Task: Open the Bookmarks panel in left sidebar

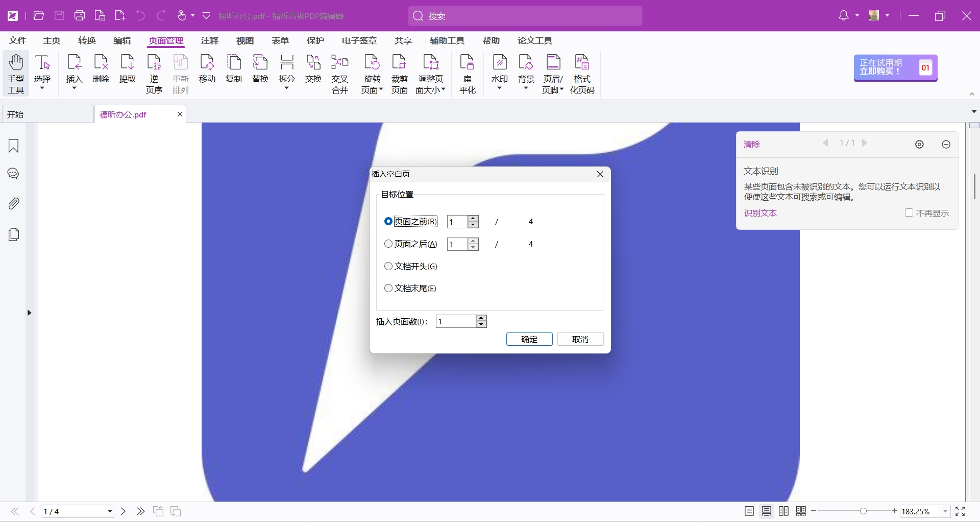Action: tap(14, 146)
